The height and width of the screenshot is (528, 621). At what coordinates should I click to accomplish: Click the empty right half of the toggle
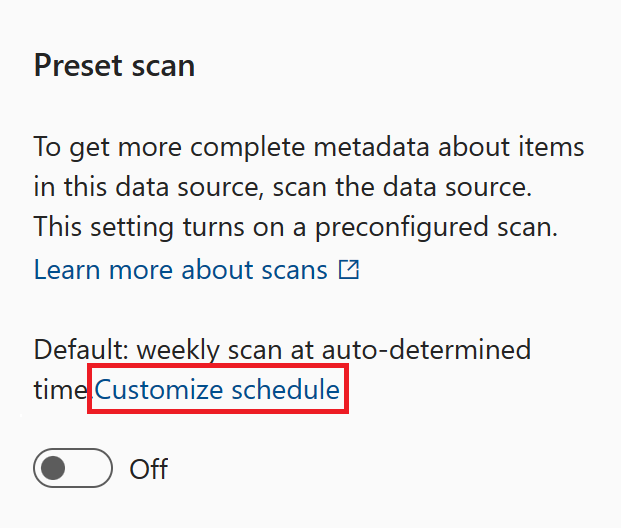[x=92, y=468]
